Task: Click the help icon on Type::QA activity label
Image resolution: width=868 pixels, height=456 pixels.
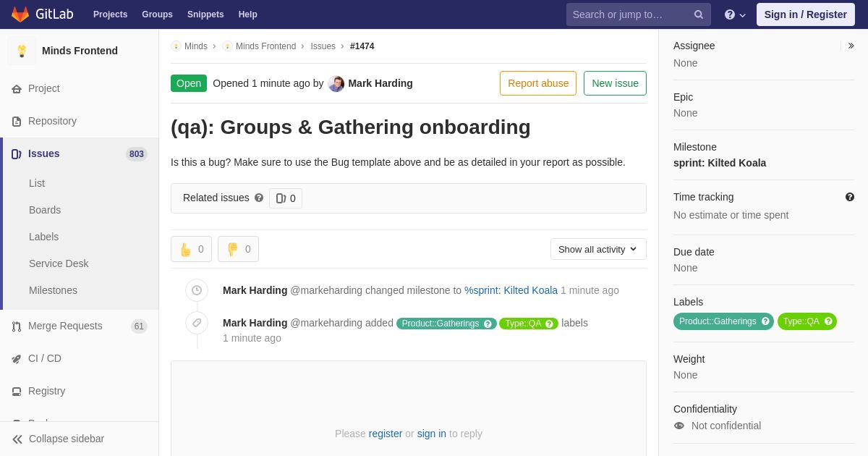Action: pos(549,324)
